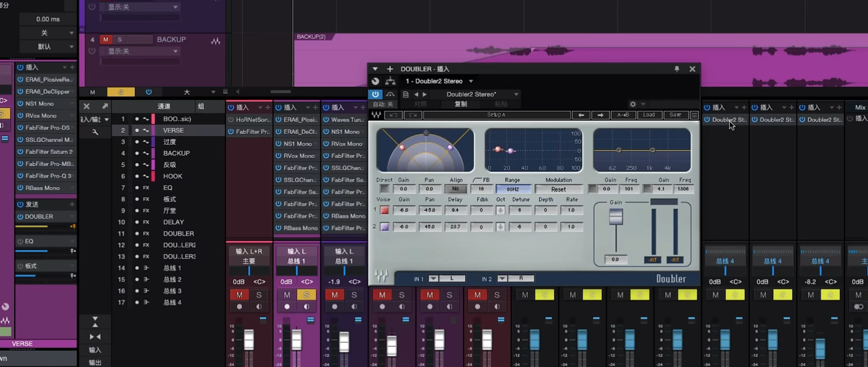The height and width of the screenshot is (367, 868).
Task: Pin the DOUBLER plugin window
Action: coord(677,69)
